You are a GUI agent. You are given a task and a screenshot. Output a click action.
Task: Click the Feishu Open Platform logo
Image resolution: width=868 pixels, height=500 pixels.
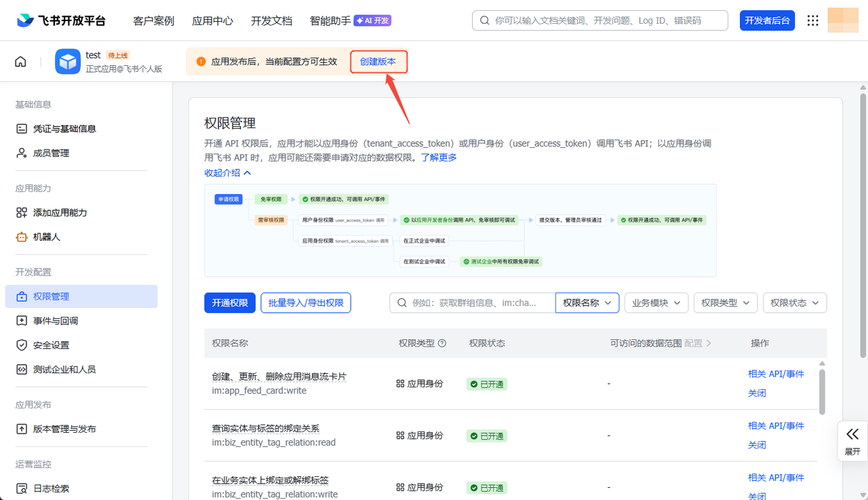click(62, 20)
